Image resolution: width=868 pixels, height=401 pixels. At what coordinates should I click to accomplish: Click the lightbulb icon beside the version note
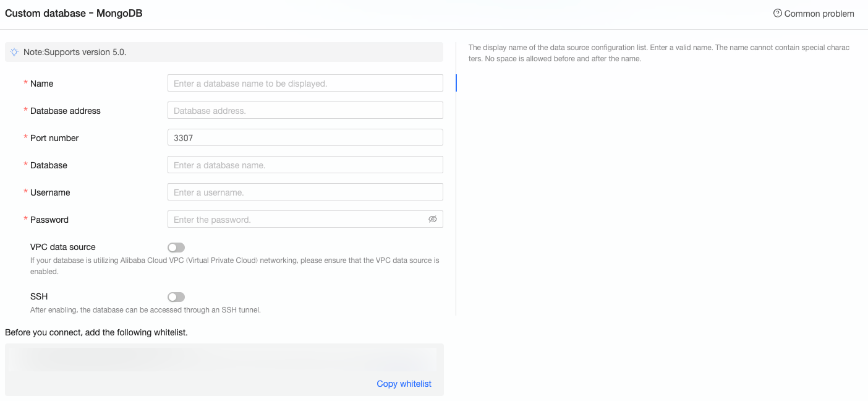pyautogui.click(x=14, y=52)
